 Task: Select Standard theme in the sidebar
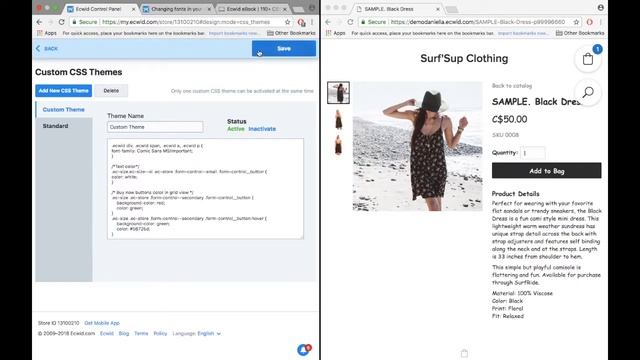coord(56,126)
